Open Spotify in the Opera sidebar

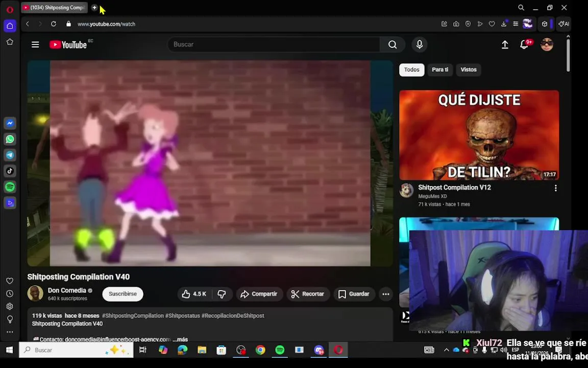click(10, 187)
